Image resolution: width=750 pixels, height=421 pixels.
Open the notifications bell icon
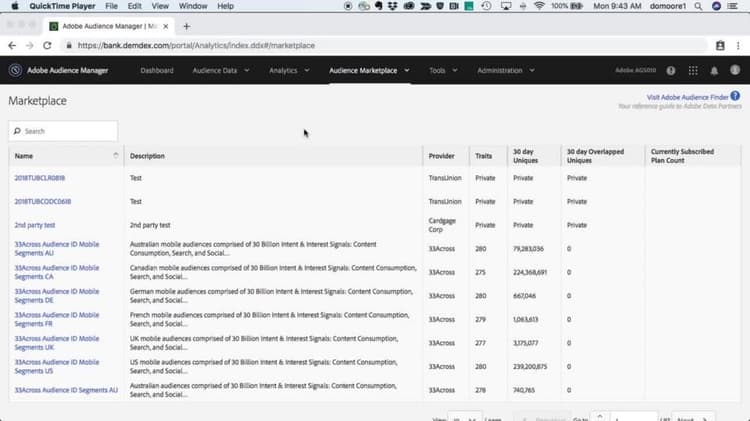point(714,71)
